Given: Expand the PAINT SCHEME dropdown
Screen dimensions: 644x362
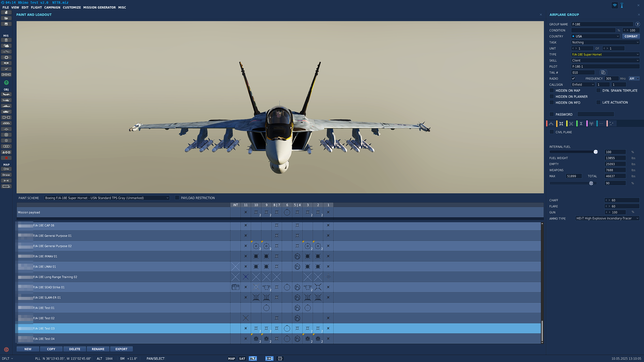Looking at the screenshot, I should (x=107, y=198).
